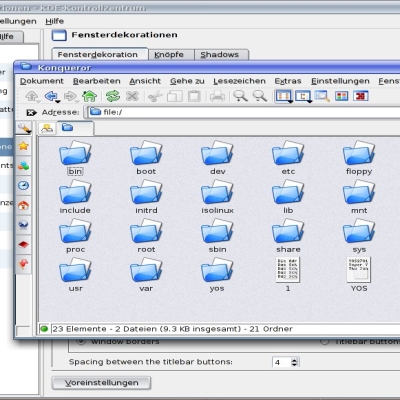Open the Forward button history dropdown arrow

pos(77,101)
